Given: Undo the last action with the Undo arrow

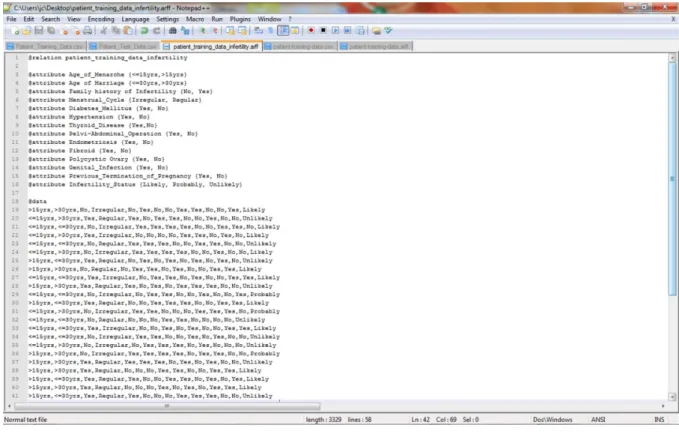Looking at the screenshot, I should (x=144, y=31).
